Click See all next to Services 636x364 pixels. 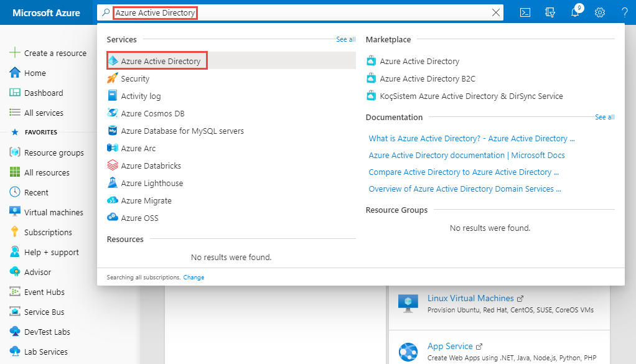pos(345,39)
